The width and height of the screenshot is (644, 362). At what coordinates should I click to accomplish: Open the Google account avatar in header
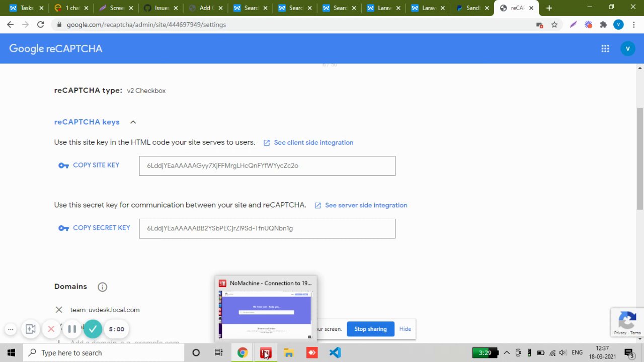(x=628, y=49)
